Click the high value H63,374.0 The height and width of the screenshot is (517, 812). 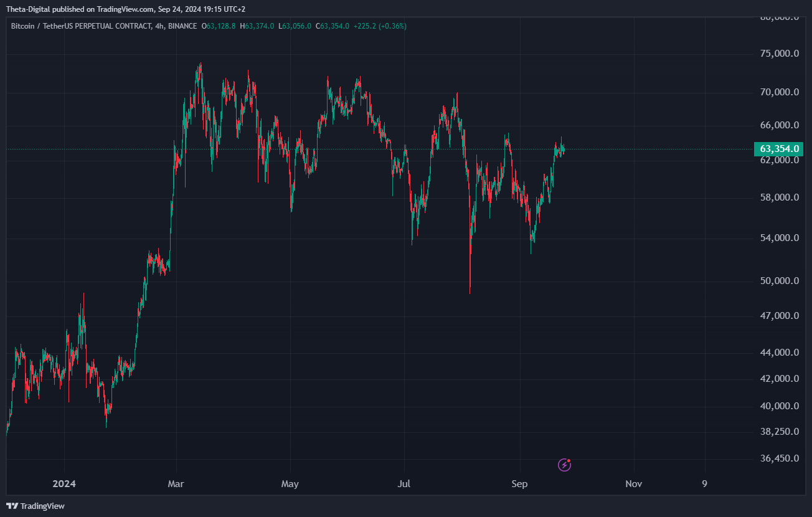(x=258, y=26)
